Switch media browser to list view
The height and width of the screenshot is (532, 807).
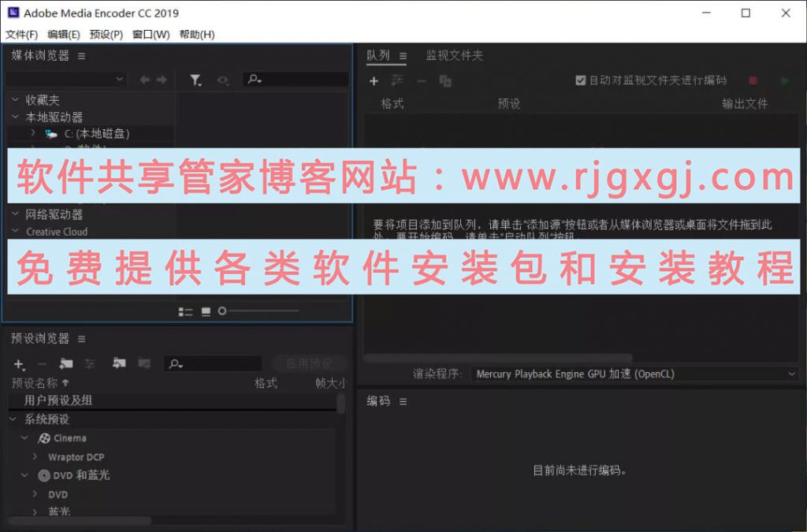pyautogui.click(x=185, y=311)
